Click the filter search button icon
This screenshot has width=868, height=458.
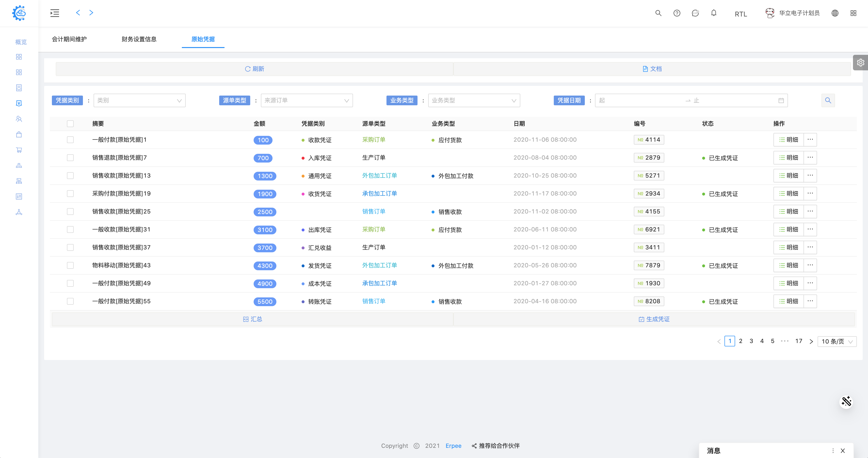point(828,100)
